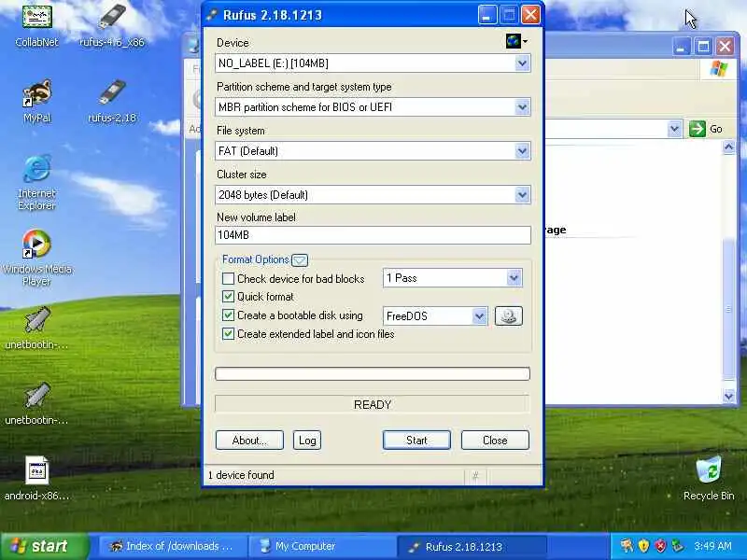The width and height of the screenshot is (747, 560).
Task: Click the Windows flag logo in My Computer window
Action: coord(718,69)
